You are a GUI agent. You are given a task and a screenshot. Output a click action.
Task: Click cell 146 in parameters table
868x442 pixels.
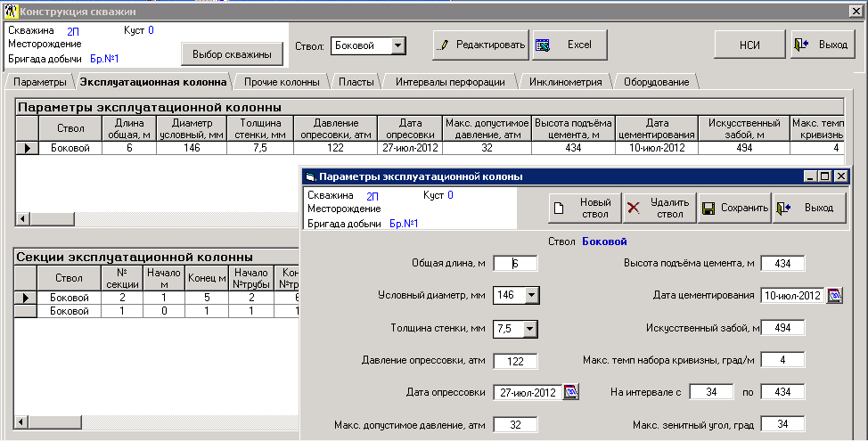(192, 148)
